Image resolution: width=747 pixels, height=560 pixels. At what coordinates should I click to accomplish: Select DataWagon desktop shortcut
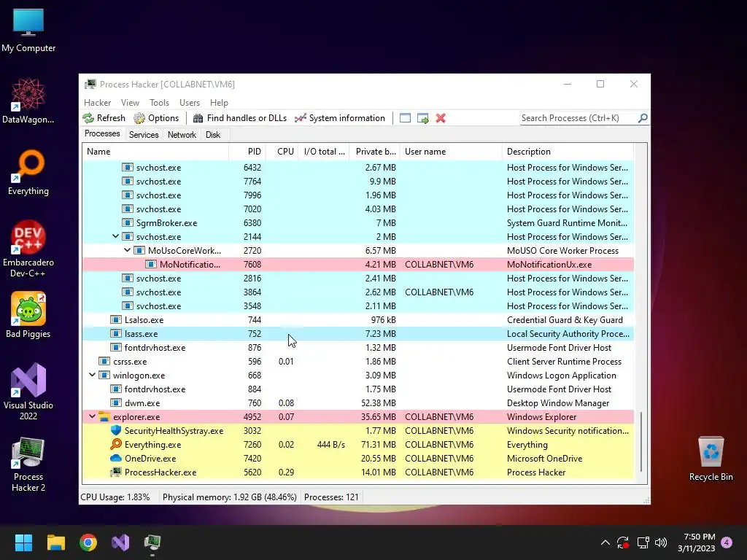(x=28, y=101)
